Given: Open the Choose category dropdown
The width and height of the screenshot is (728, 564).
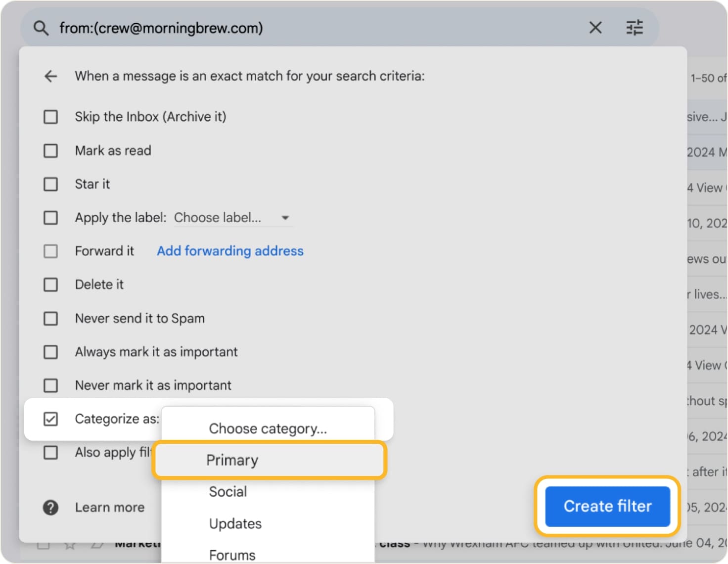Looking at the screenshot, I should pos(268,428).
